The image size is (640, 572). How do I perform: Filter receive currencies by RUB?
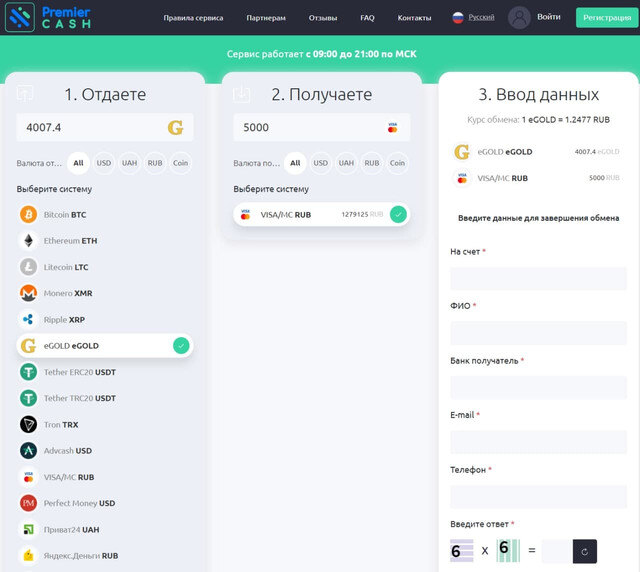coord(372,163)
